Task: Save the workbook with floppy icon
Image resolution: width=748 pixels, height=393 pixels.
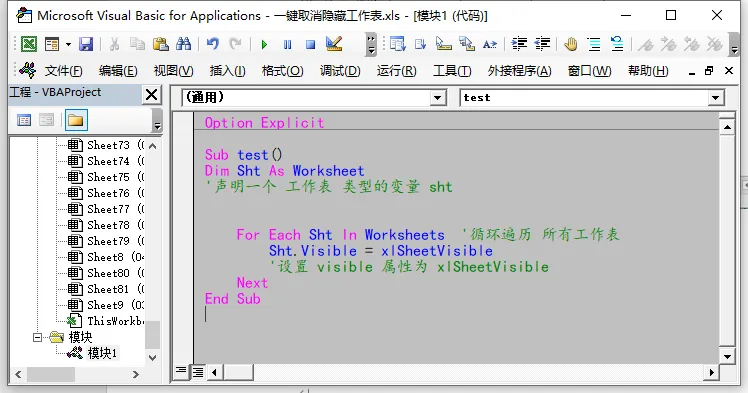Action: (86, 44)
